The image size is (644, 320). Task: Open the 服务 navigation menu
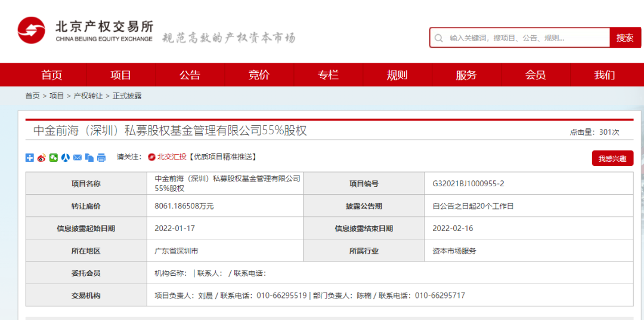pyautogui.click(x=466, y=75)
